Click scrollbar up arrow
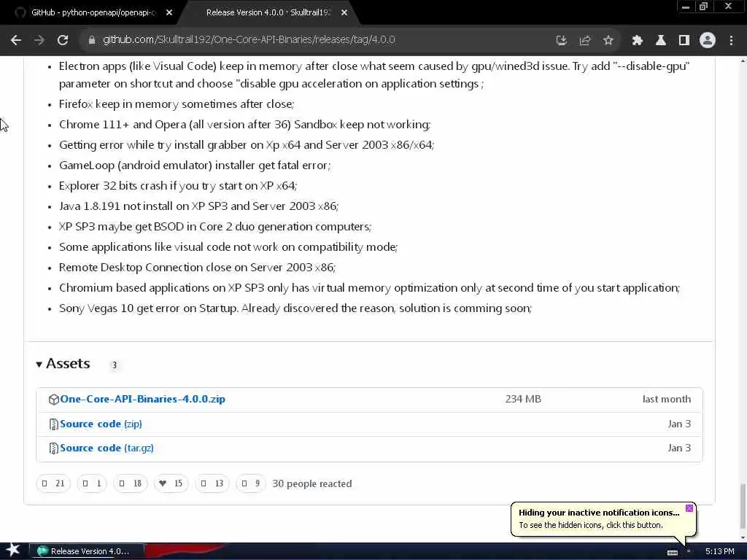The image size is (747, 560). click(742, 61)
